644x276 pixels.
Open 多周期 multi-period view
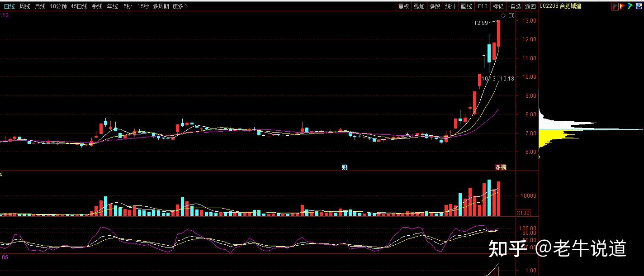(x=161, y=6)
